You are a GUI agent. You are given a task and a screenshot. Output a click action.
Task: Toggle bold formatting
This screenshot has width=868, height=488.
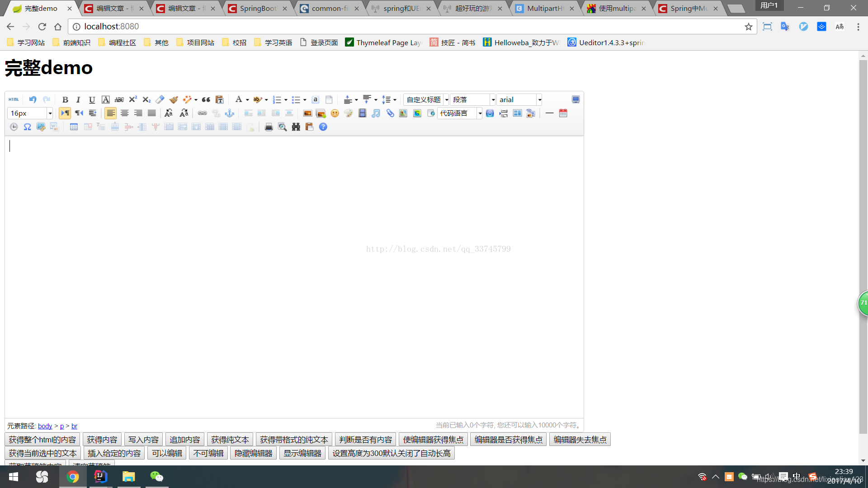(65, 99)
